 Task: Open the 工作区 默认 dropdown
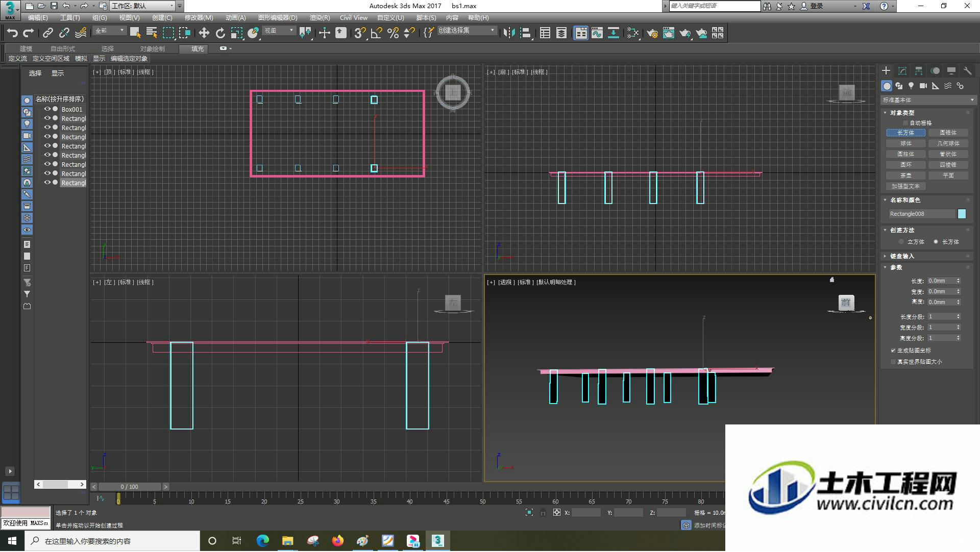click(142, 6)
